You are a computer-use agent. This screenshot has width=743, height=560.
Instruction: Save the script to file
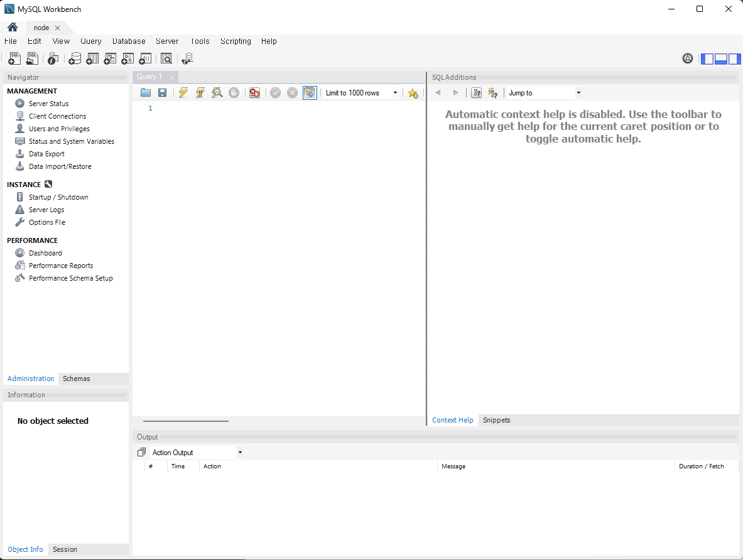tap(162, 93)
